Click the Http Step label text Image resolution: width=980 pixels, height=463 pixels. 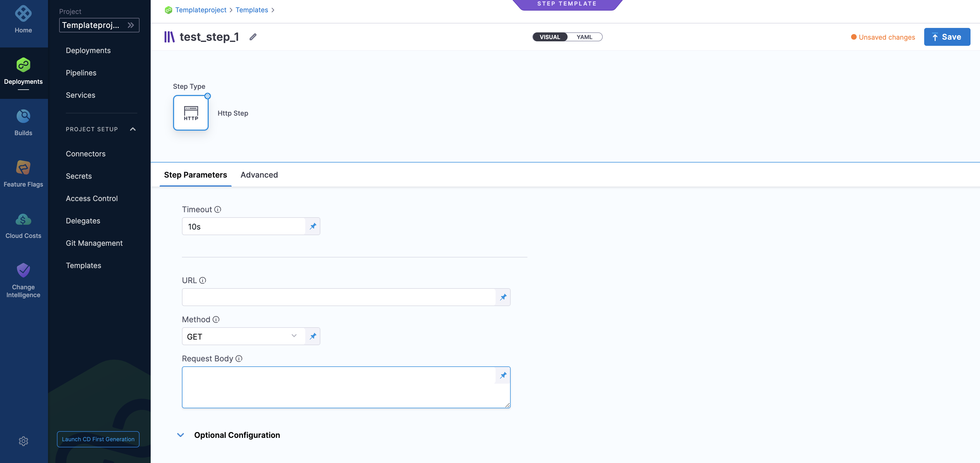click(233, 113)
